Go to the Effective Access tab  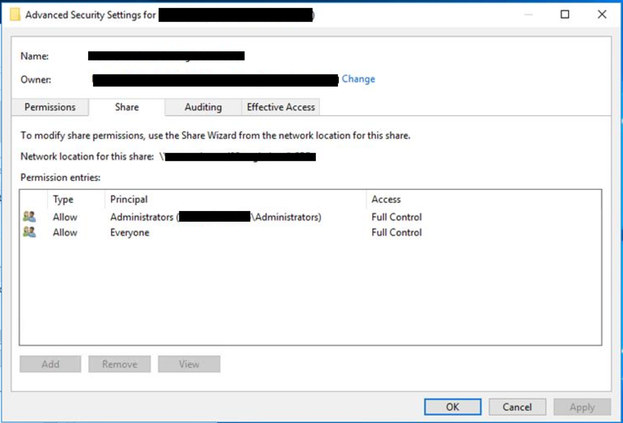(281, 107)
